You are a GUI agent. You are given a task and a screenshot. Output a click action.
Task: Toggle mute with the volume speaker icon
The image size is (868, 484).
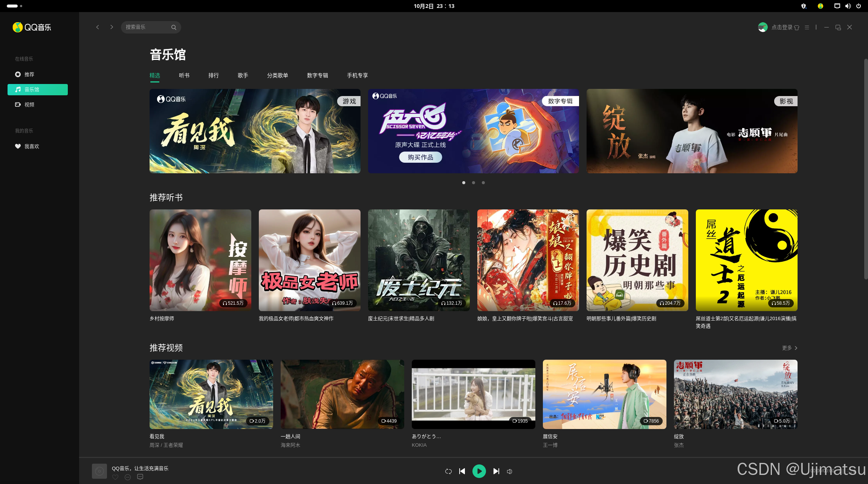(509, 471)
